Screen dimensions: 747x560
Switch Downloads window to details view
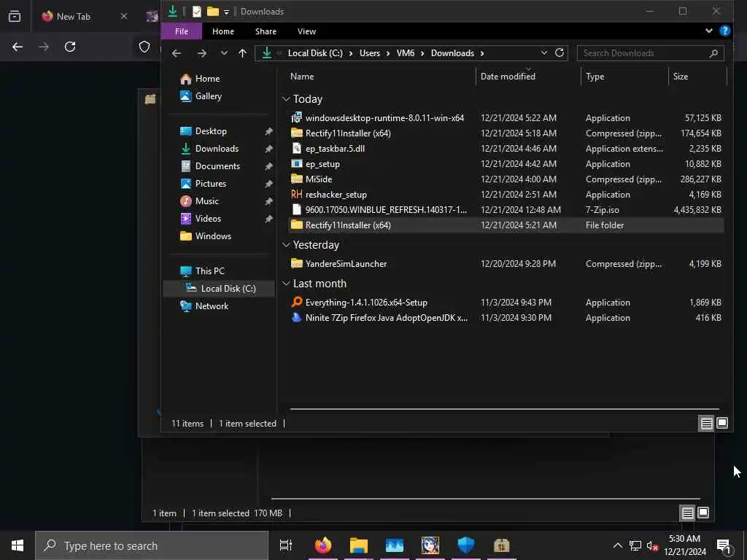[706, 424]
